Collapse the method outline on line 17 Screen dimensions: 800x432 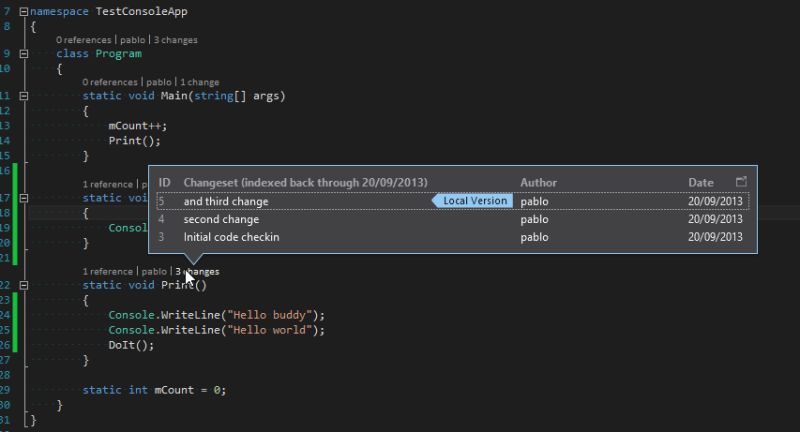(x=23, y=198)
